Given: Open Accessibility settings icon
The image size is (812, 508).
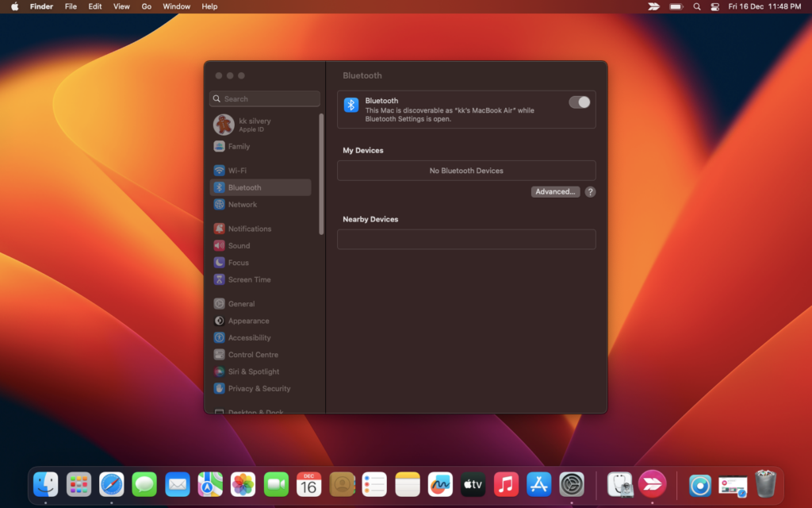Looking at the screenshot, I should [x=219, y=337].
